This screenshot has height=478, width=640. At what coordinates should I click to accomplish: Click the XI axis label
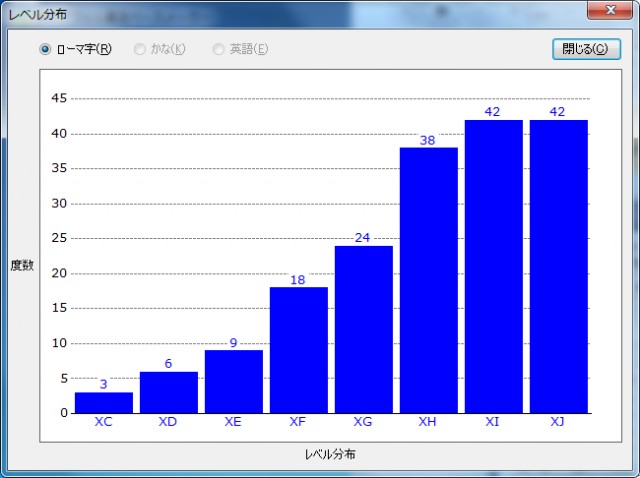[492, 422]
